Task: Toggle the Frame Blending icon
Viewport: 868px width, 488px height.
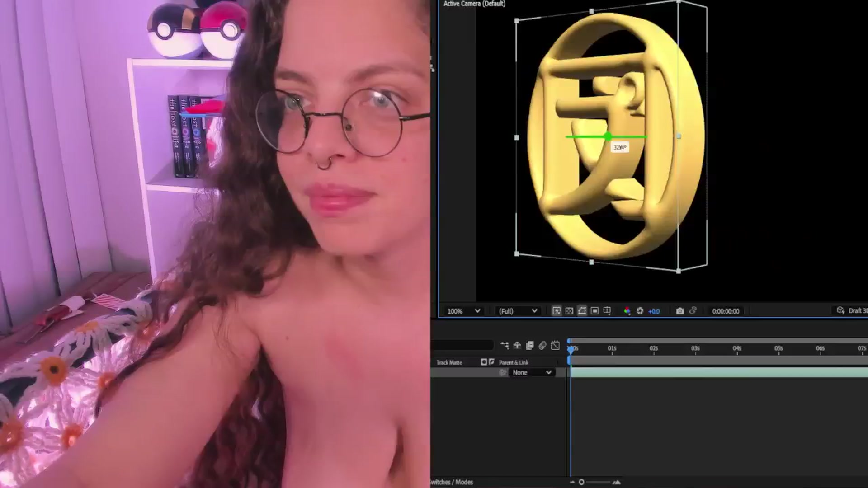Action: pyautogui.click(x=530, y=346)
